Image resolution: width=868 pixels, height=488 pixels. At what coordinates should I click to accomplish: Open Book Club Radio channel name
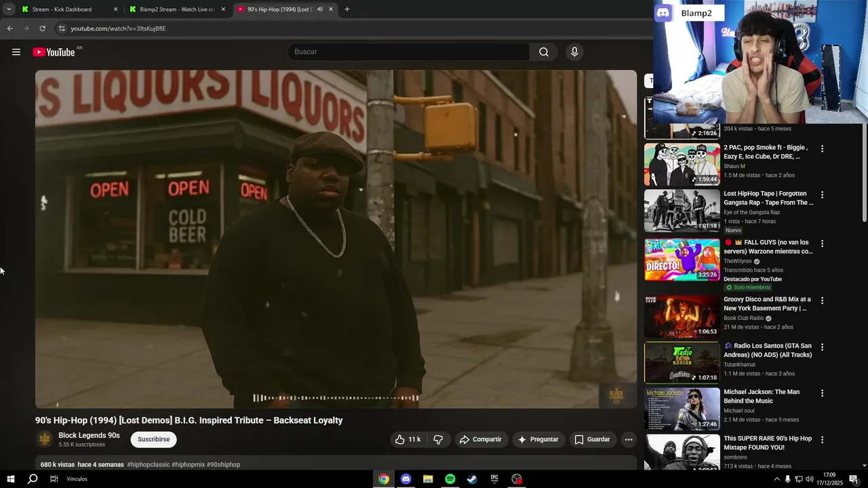click(744, 318)
